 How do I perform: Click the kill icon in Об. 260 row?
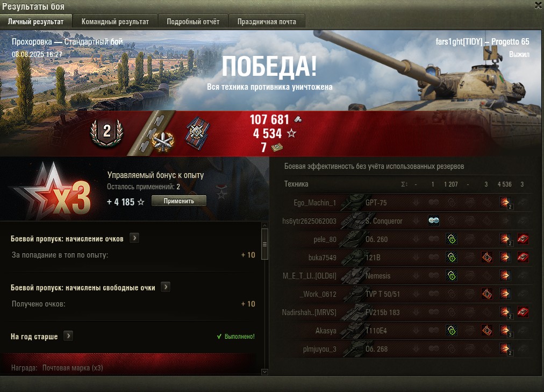pos(523,239)
